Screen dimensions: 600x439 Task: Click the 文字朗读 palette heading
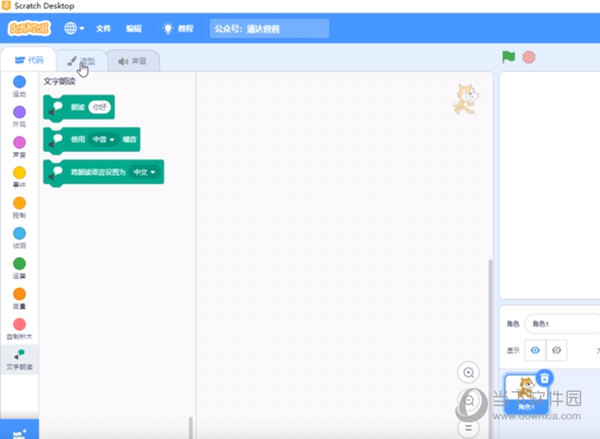[59, 82]
